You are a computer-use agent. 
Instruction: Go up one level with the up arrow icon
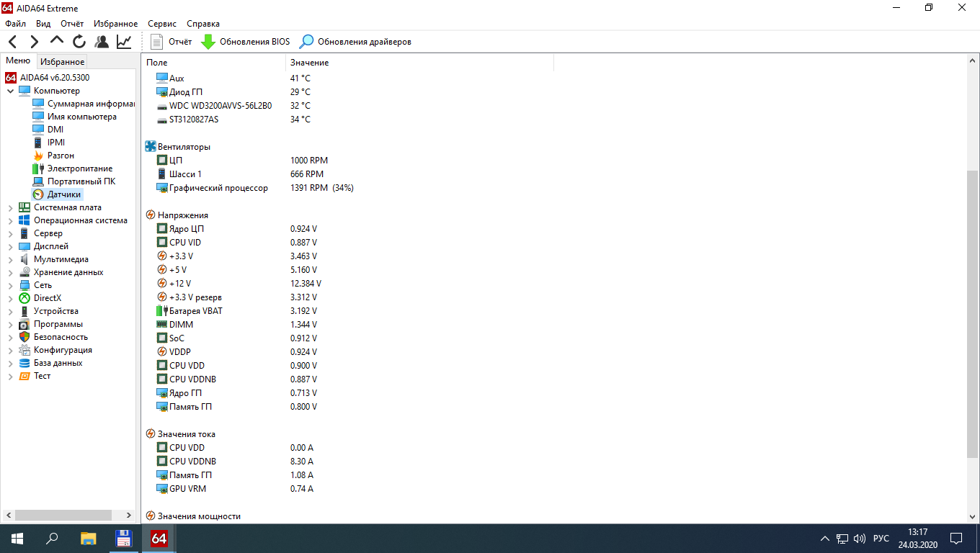pos(57,41)
